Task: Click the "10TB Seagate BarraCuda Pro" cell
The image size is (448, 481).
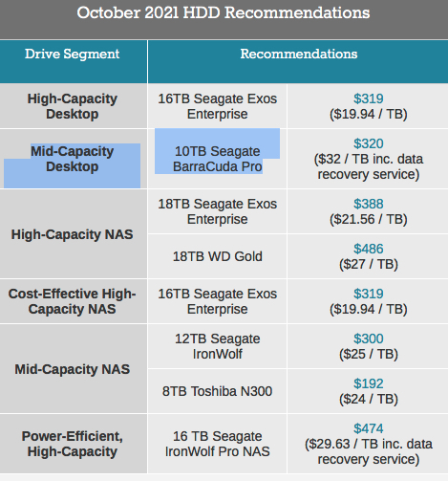Action: (x=218, y=159)
